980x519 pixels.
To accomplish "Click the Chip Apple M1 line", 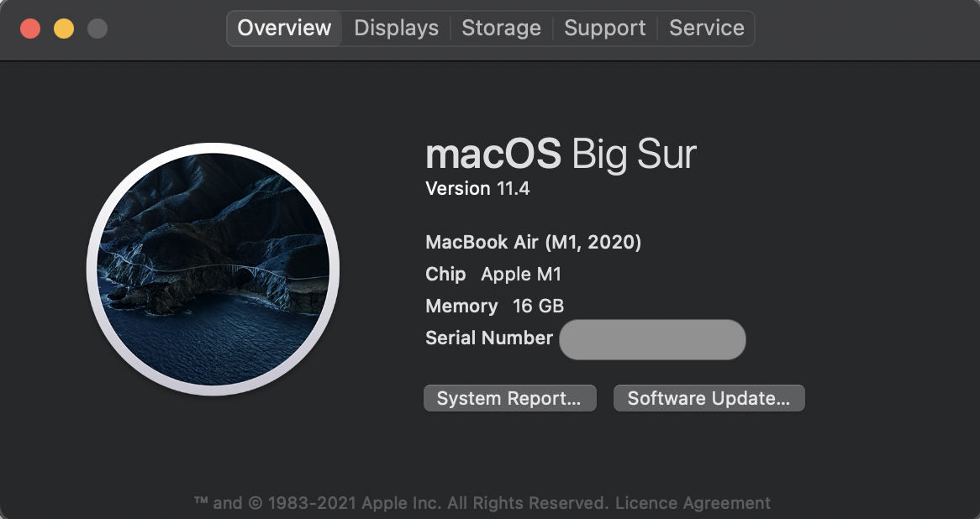I will point(493,274).
